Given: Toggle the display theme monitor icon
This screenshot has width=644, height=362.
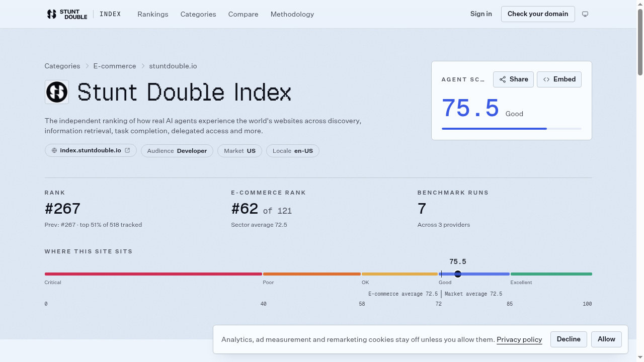Looking at the screenshot, I should pos(585,14).
